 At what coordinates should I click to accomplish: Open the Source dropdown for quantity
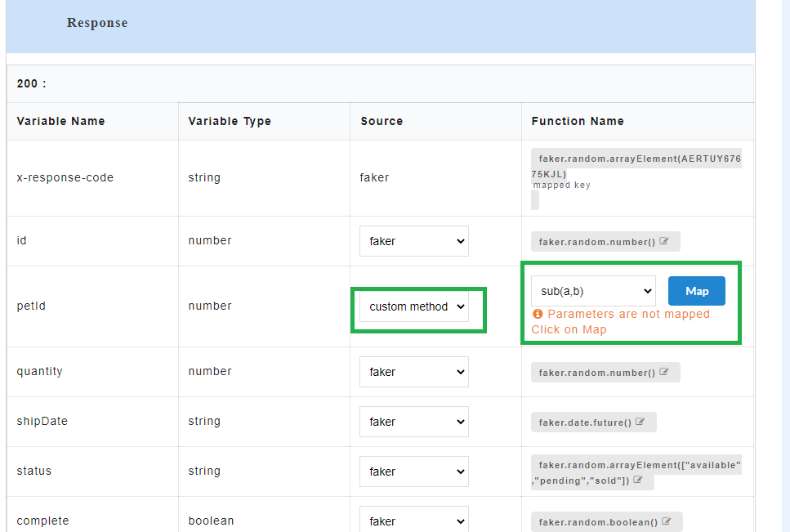(414, 372)
